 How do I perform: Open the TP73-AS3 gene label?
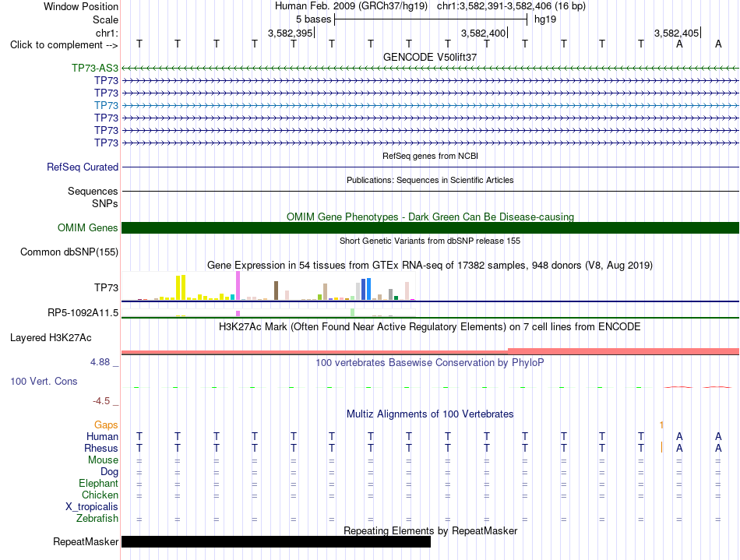[95, 68]
